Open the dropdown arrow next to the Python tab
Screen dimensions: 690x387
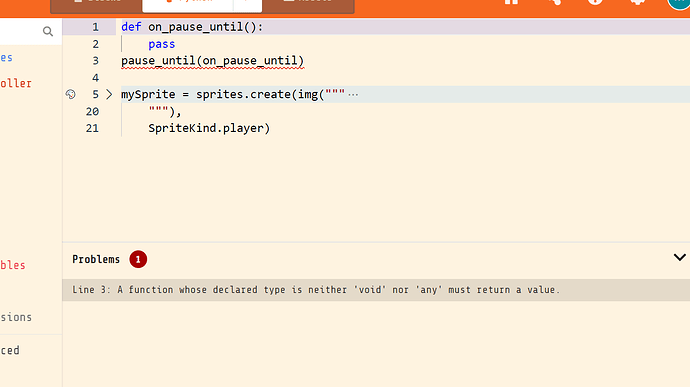click(247, 4)
